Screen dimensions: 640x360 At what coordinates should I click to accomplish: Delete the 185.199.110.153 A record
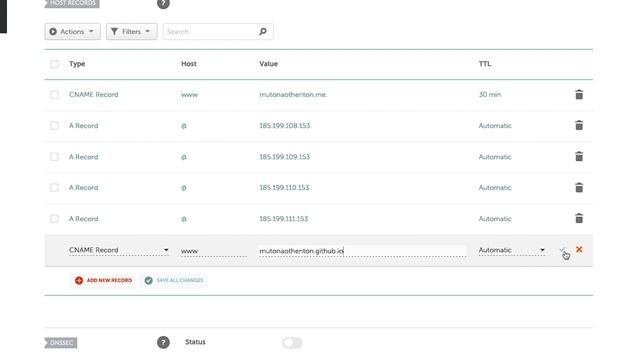[x=579, y=187]
